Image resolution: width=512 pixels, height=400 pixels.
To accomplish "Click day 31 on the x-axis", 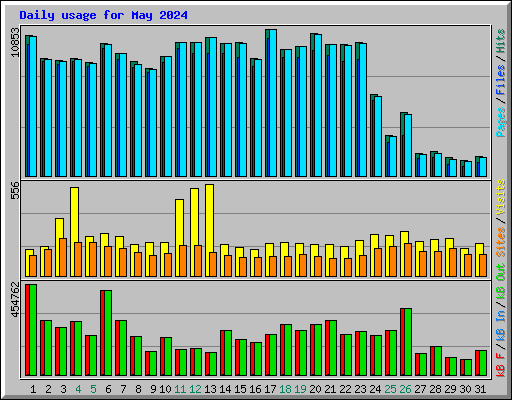I will coord(480,389).
